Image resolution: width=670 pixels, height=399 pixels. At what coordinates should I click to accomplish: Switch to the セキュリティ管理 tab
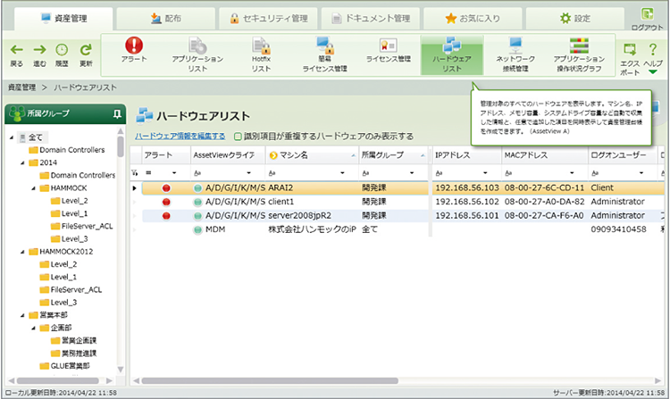click(x=268, y=18)
